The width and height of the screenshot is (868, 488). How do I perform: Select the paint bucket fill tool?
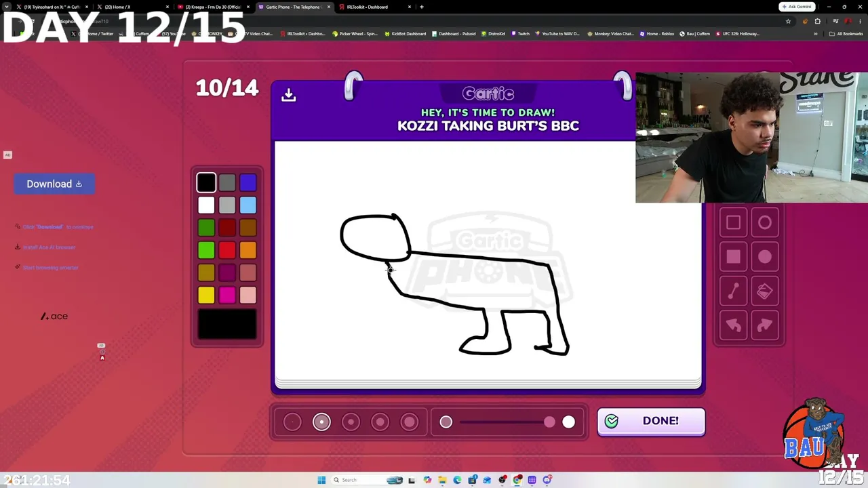pyautogui.click(x=765, y=291)
